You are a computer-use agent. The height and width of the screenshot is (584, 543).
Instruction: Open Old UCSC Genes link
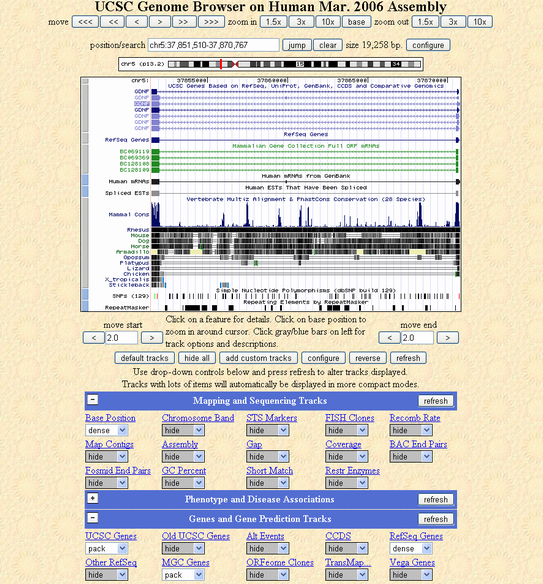point(196,536)
